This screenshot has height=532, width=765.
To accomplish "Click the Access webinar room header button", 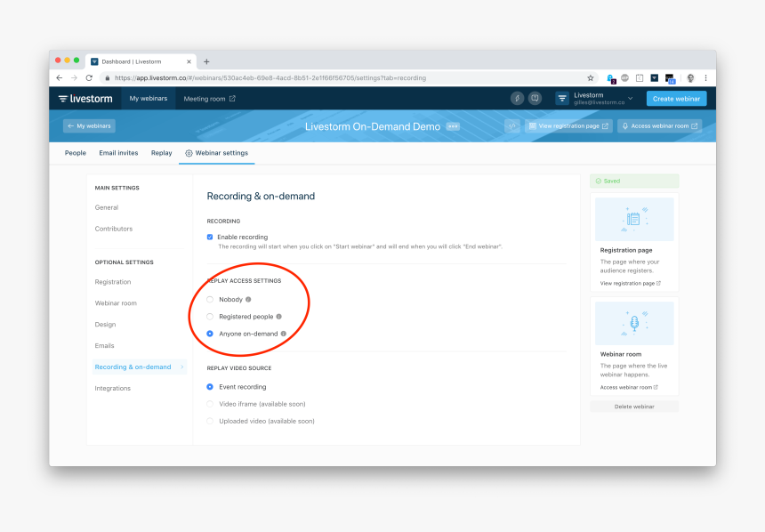I will coord(660,126).
